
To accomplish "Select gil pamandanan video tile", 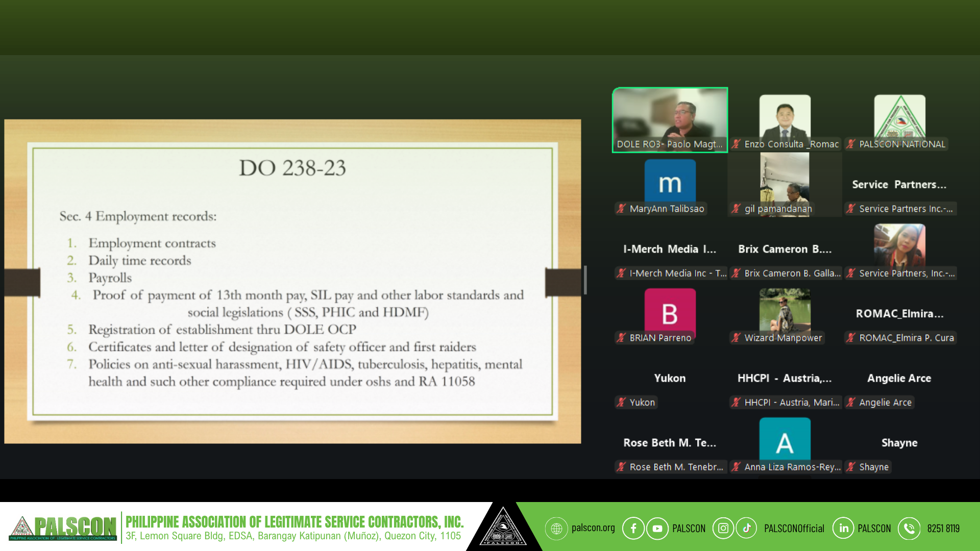I will pos(785,184).
